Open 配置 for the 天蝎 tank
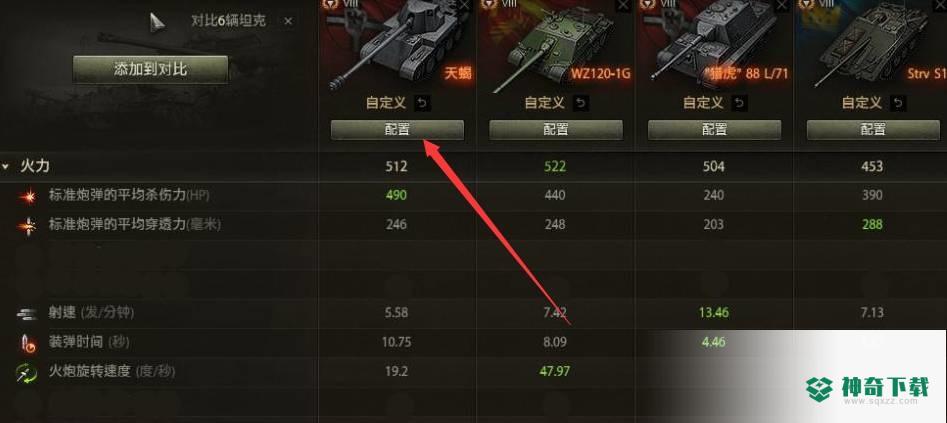Viewport: 947px width, 423px height. coord(397,129)
